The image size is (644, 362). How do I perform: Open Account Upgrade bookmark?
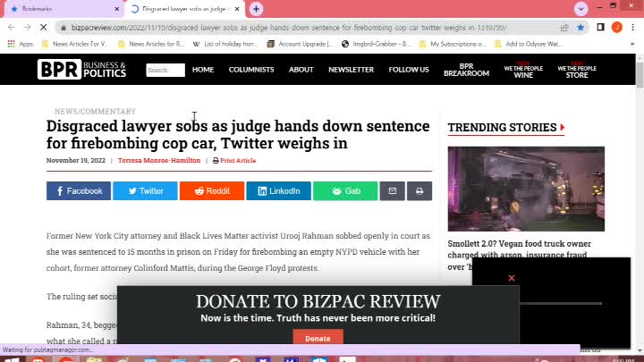(x=300, y=44)
